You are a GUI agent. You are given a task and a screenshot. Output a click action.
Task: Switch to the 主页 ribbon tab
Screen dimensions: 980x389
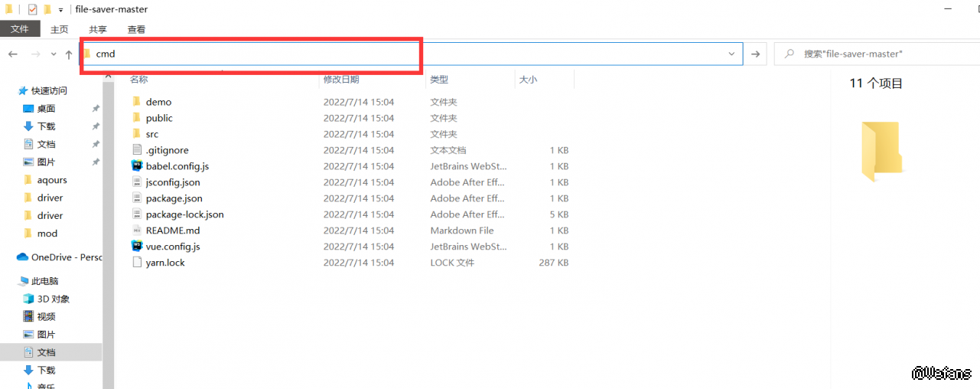pos(59,29)
